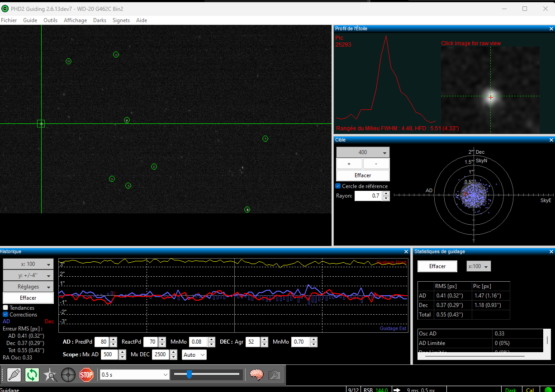
Task: Open the y: +/-4" scale dropdown
Action: tap(28, 275)
